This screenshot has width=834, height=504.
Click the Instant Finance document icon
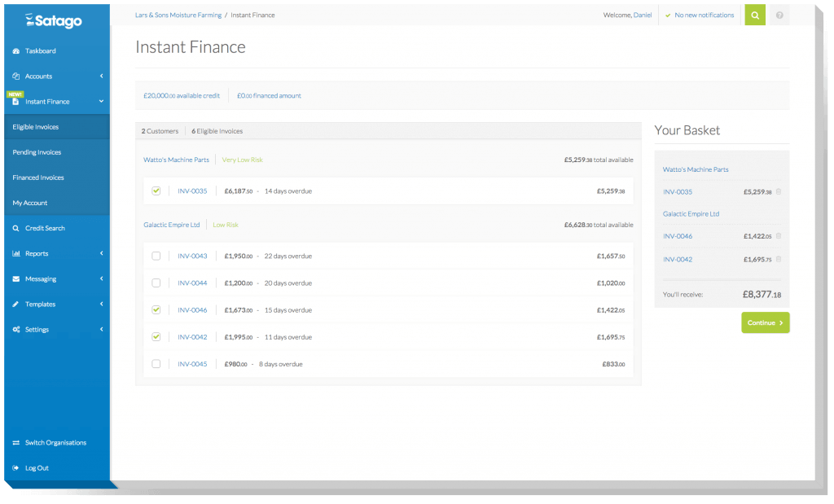click(x=16, y=102)
